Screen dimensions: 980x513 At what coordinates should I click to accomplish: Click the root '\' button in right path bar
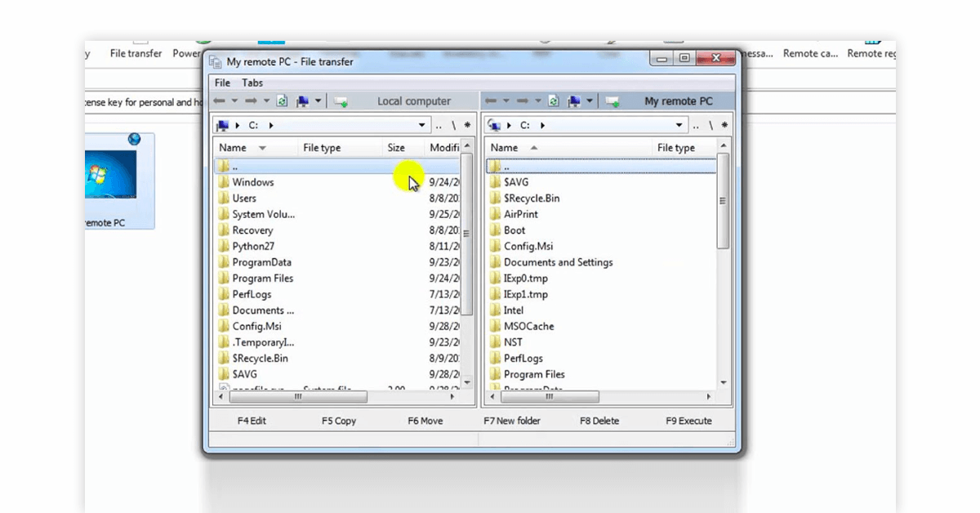coord(710,126)
